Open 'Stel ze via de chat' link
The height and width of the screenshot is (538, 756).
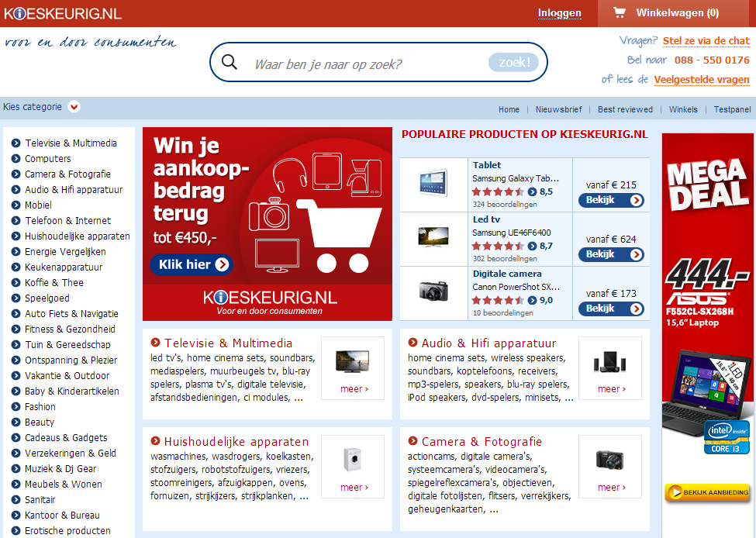706,41
